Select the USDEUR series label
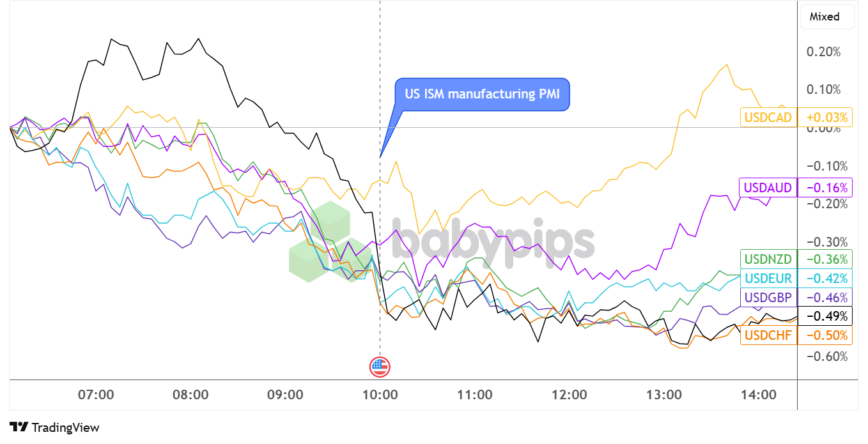 tap(768, 278)
